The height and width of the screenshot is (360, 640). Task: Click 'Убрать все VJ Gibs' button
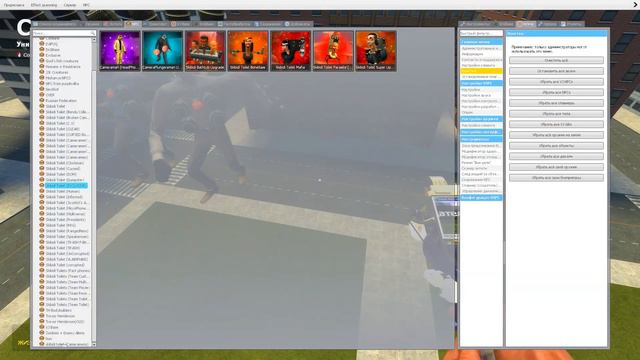556,124
